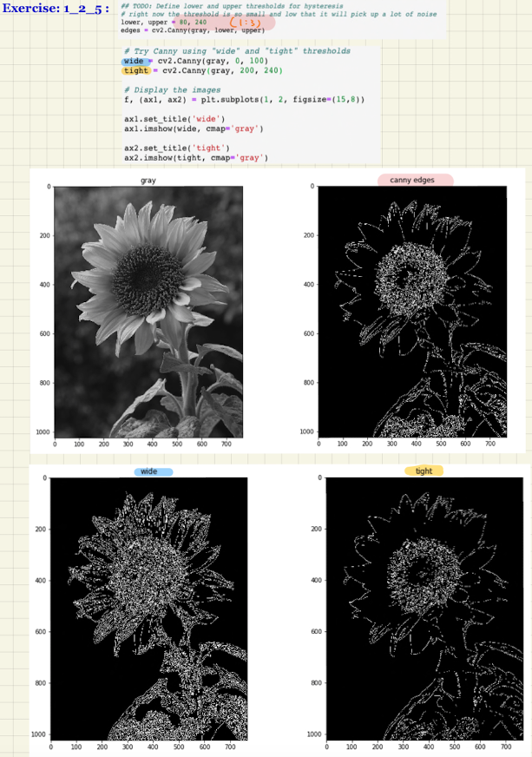Viewport: 532px width, 757px height.
Task: Click the 'Exercise: 1_2_5 :' heading
Action: [56, 8]
